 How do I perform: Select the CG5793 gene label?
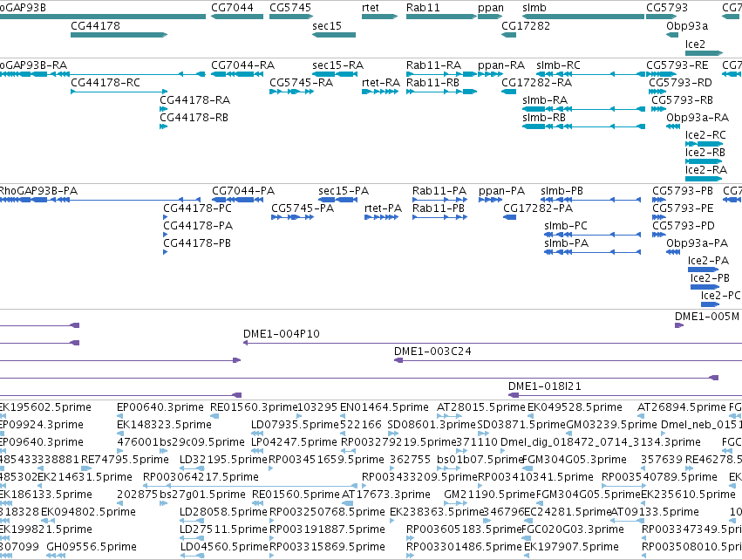pyautogui.click(x=667, y=8)
